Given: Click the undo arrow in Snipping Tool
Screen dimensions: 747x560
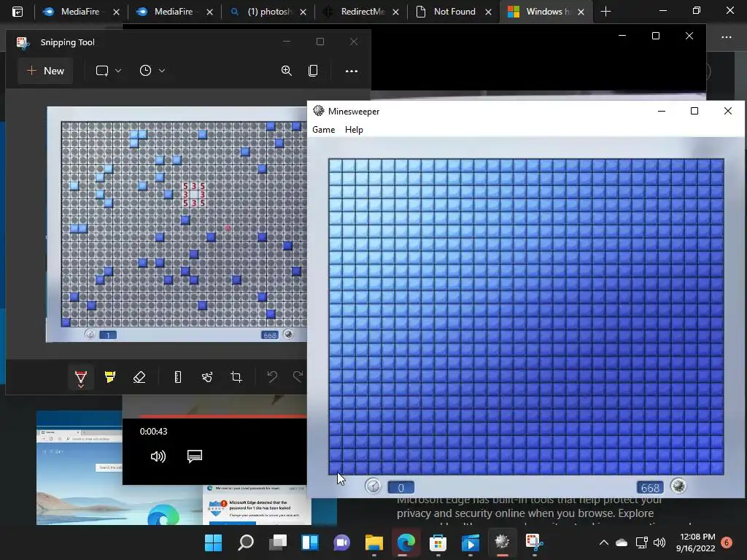Looking at the screenshot, I should coord(272,377).
